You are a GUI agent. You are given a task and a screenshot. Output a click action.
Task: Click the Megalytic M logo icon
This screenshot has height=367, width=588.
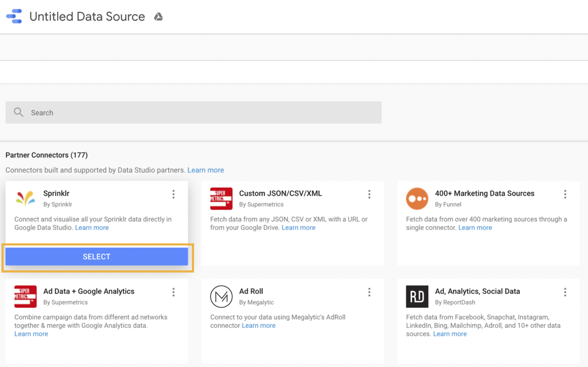pyautogui.click(x=221, y=297)
